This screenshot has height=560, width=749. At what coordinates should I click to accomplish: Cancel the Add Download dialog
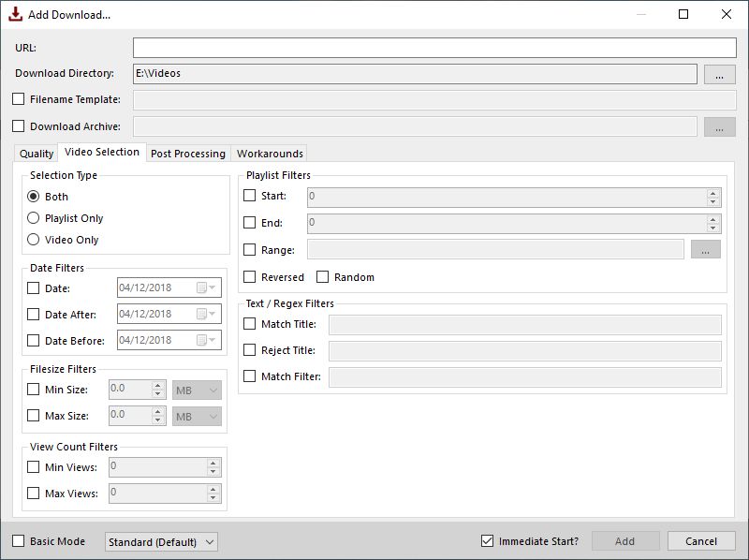tap(701, 540)
